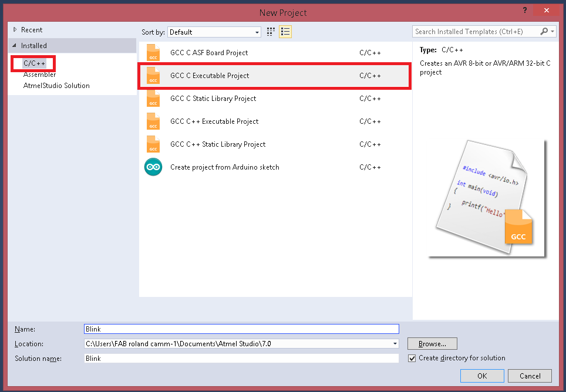Click the Location path text field
This screenshot has width=566, height=392.
pos(238,344)
